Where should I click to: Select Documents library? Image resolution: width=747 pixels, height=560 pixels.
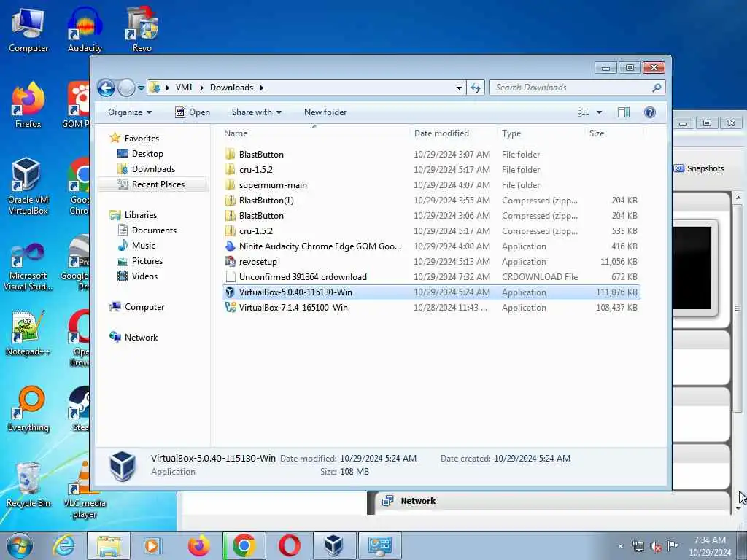[154, 230]
